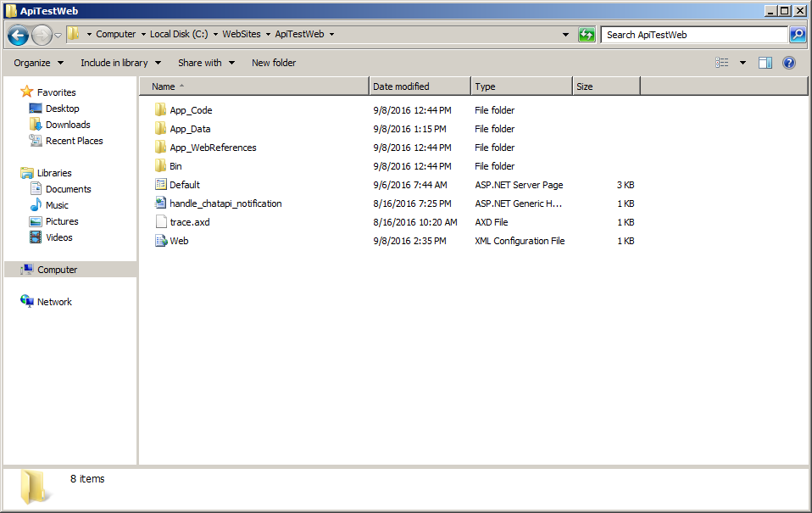This screenshot has width=812, height=513.
Task: Focus the Search ApiTestWeb field
Action: [x=694, y=35]
